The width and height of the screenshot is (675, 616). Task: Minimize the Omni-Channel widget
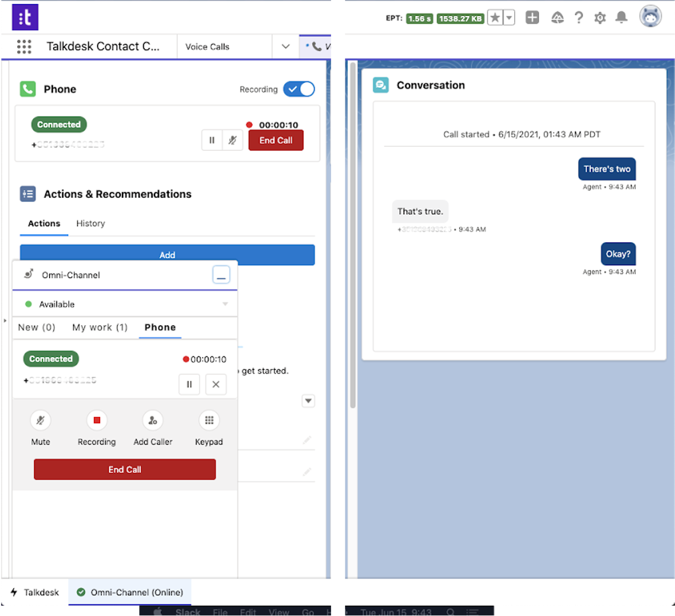[221, 275]
